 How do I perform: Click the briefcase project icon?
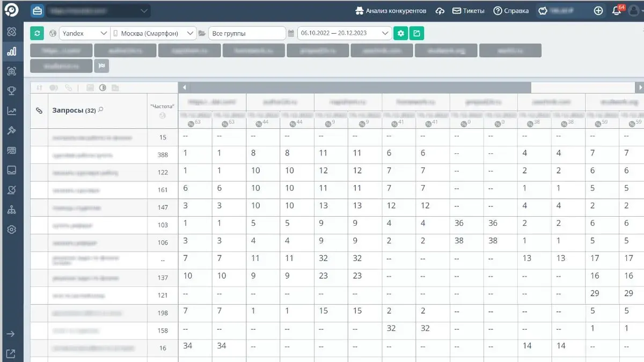coord(37,11)
